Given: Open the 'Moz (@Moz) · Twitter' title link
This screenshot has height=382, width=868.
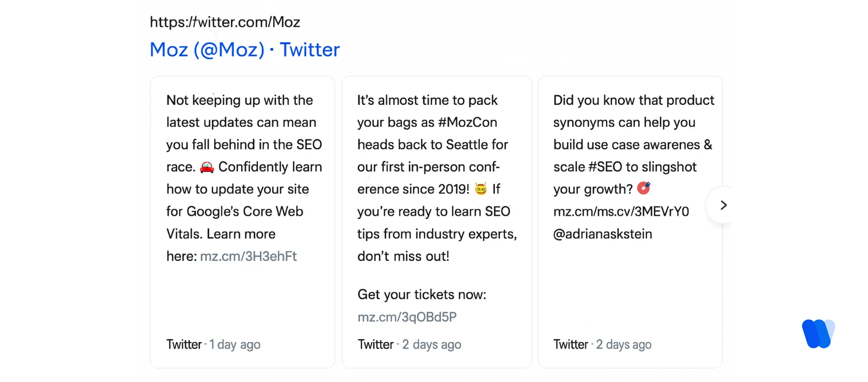Looking at the screenshot, I should pos(244,50).
